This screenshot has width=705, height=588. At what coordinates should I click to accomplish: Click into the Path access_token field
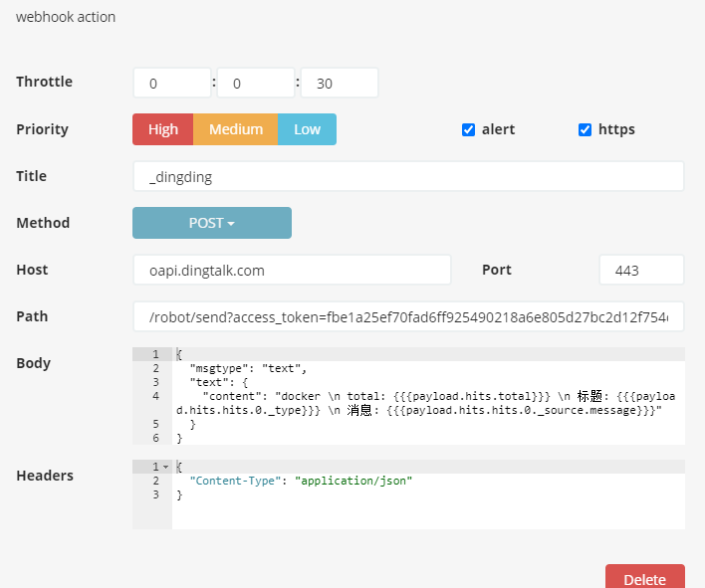[x=408, y=316]
